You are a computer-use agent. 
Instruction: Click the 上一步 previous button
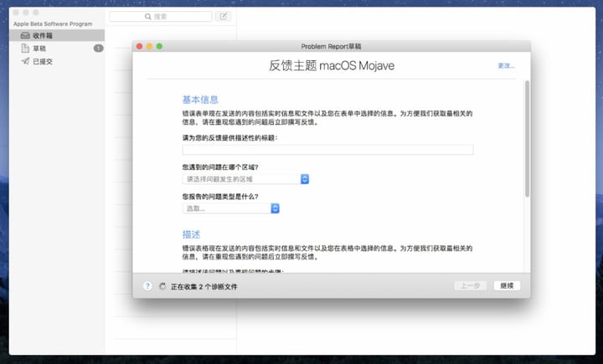tap(471, 285)
